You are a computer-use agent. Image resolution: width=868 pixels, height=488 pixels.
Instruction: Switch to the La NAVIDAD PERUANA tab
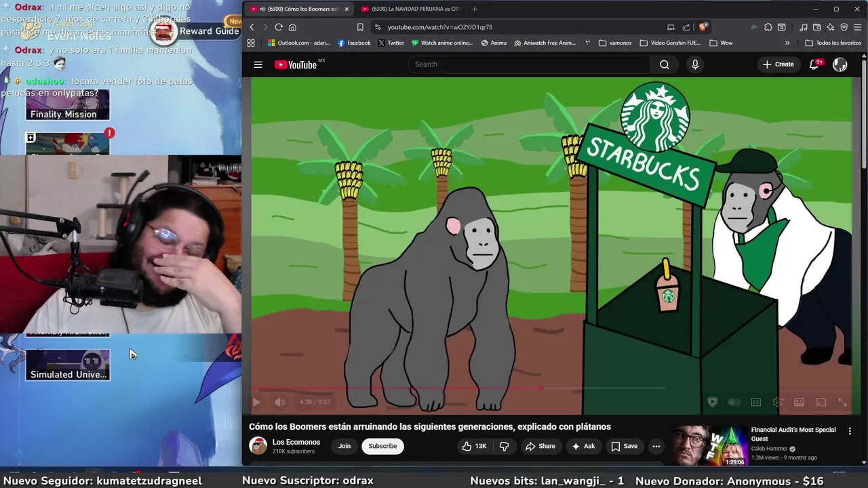click(410, 9)
